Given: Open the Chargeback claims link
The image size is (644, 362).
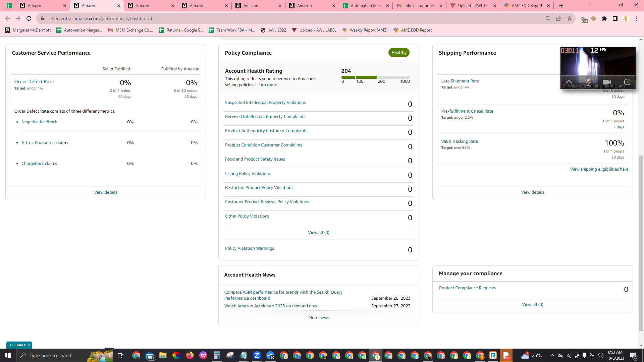Looking at the screenshot, I should [x=39, y=164].
